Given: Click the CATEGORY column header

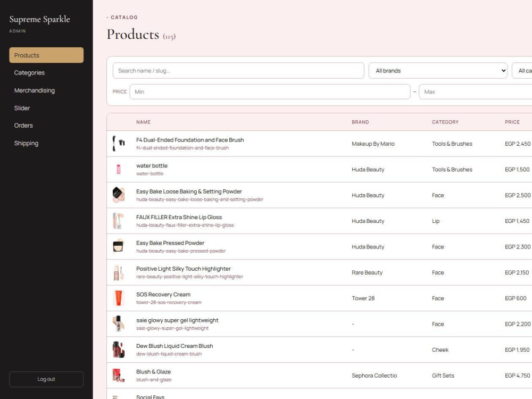Looking at the screenshot, I should (445, 122).
